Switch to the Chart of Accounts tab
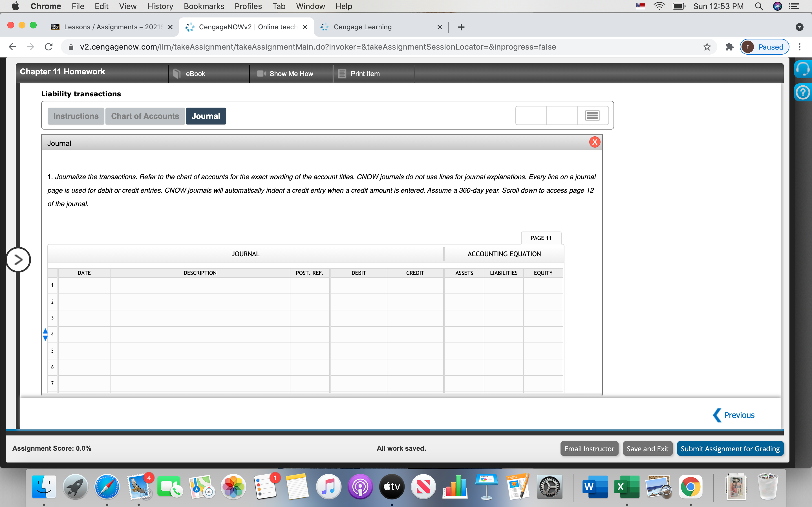Viewport: 812px width, 507px height. (145, 116)
